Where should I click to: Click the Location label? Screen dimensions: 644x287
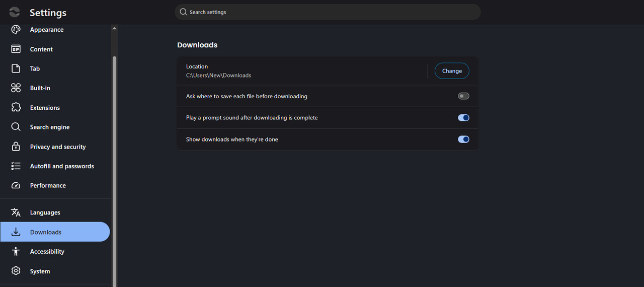click(197, 66)
